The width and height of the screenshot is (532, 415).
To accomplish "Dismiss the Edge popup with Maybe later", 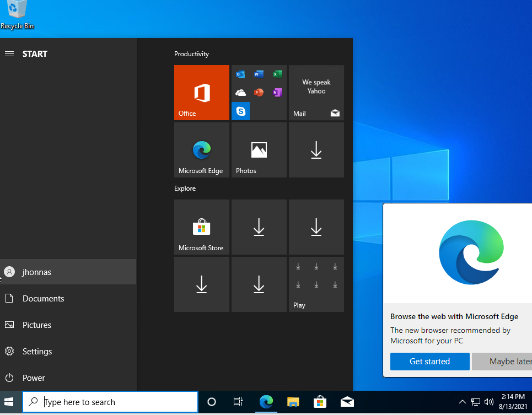I will pos(502,362).
